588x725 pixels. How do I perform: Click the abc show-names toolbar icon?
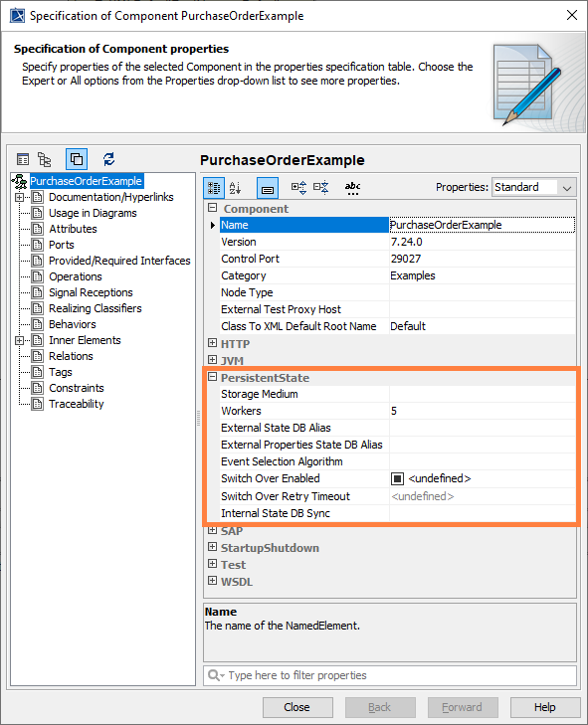(352, 188)
